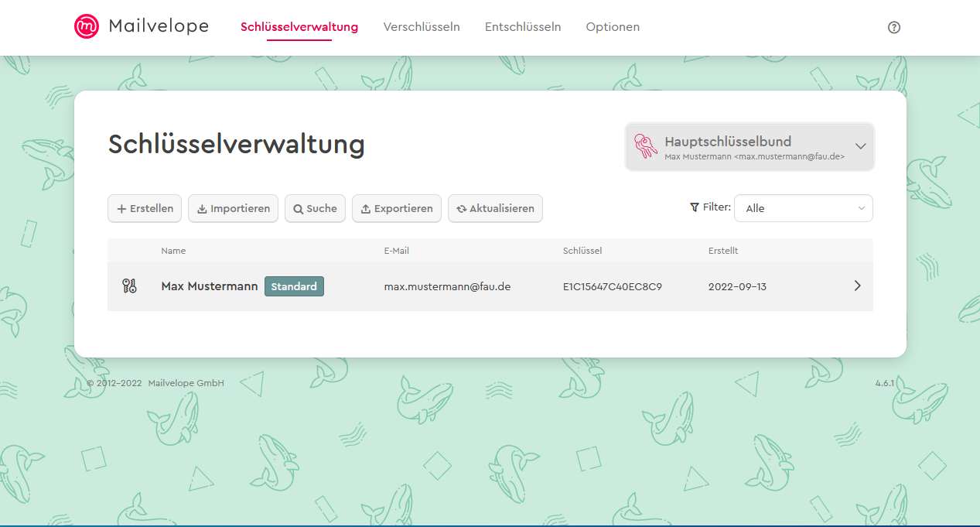The width and height of the screenshot is (980, 527).
Task: Select key ID E1C15647C40EC8C9
Action: click(612, 286)
